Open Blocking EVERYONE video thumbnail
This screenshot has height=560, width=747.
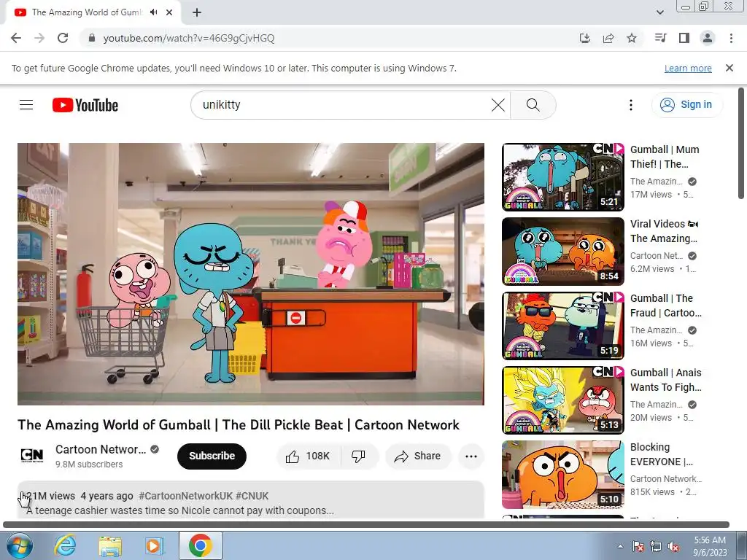[x=563, y=474]
